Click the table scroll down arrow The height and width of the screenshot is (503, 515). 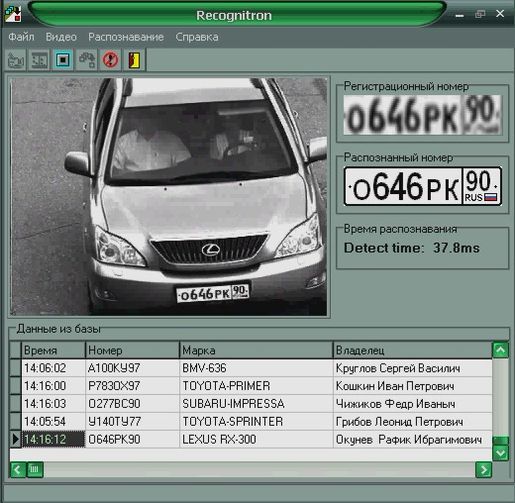pyautogui.click(x=500, y=453)
